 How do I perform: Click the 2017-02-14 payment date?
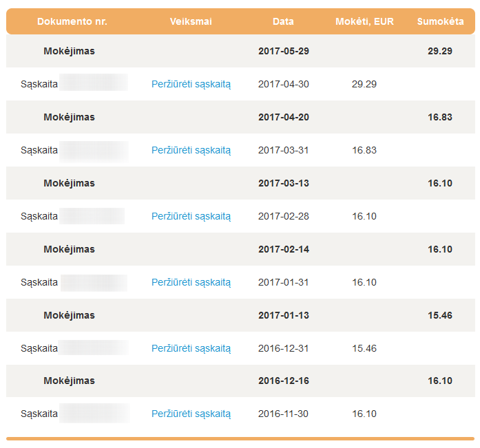[284, 249]
